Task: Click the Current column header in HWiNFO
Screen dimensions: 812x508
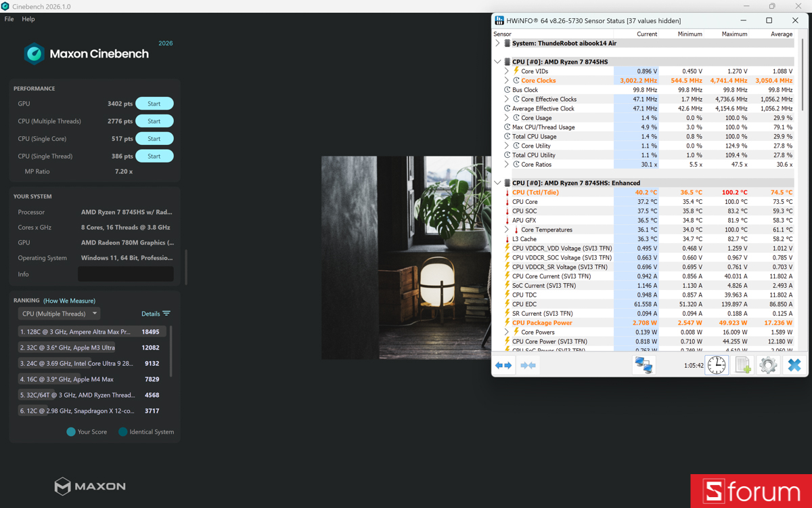Action: (647, 34)
